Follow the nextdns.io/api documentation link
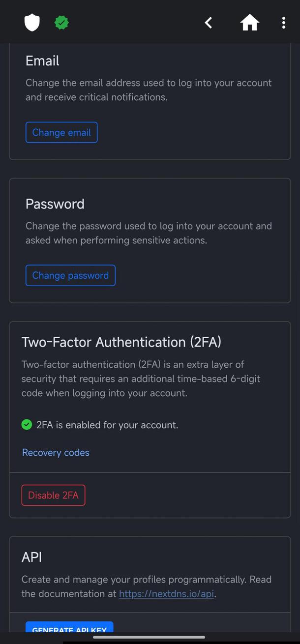 166,594
